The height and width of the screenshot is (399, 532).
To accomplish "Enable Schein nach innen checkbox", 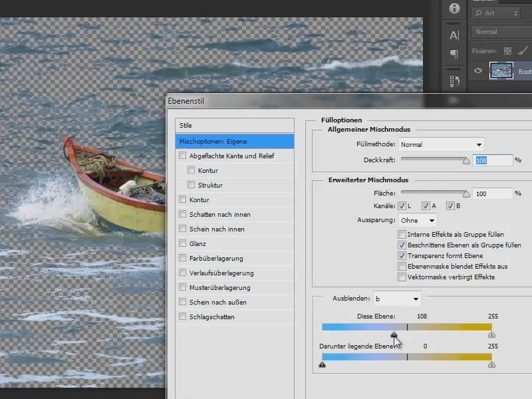I will 182,228.
